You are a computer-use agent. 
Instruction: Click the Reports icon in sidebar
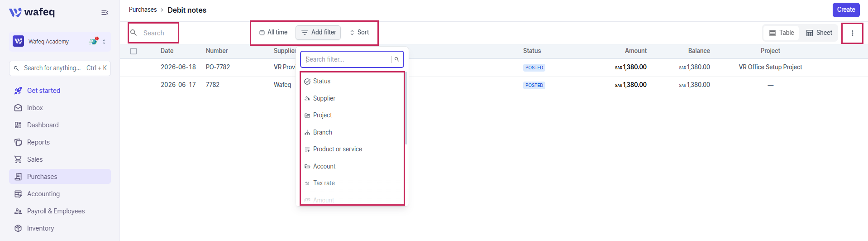pos(18,142)
